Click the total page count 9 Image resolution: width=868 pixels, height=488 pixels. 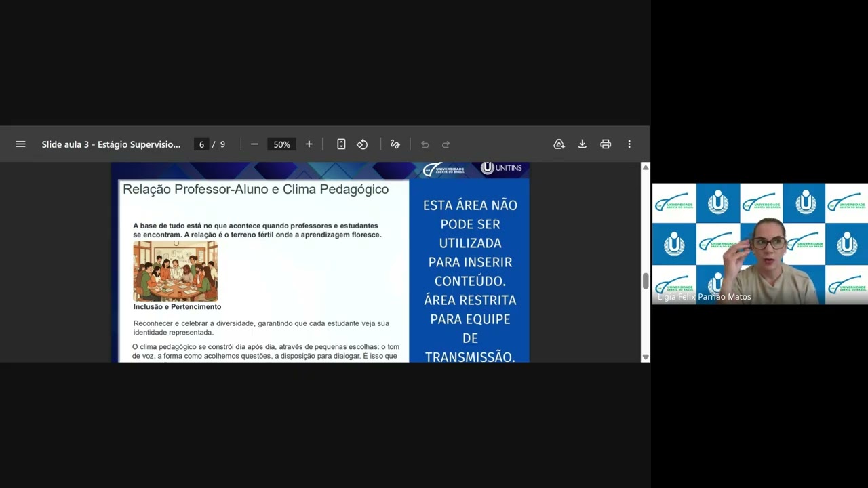pos(222,144)
